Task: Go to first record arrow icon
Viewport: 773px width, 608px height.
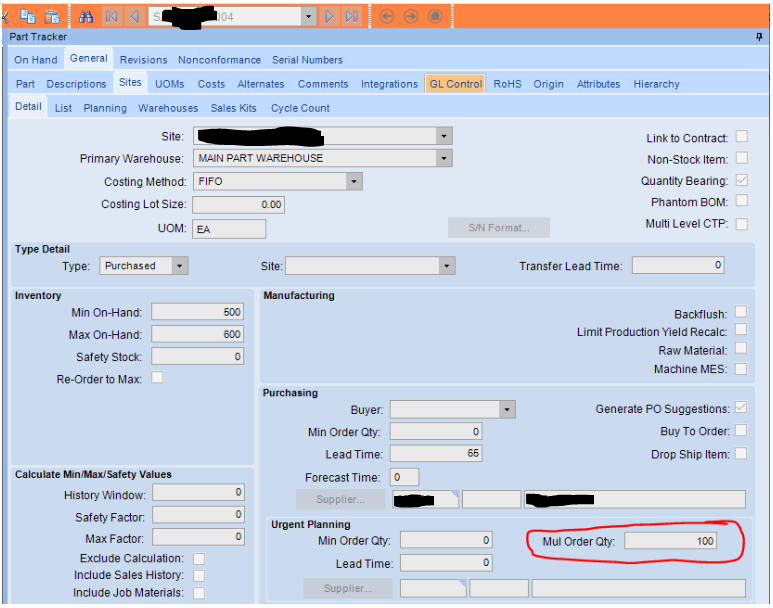Action: click(x=111, y=17)
